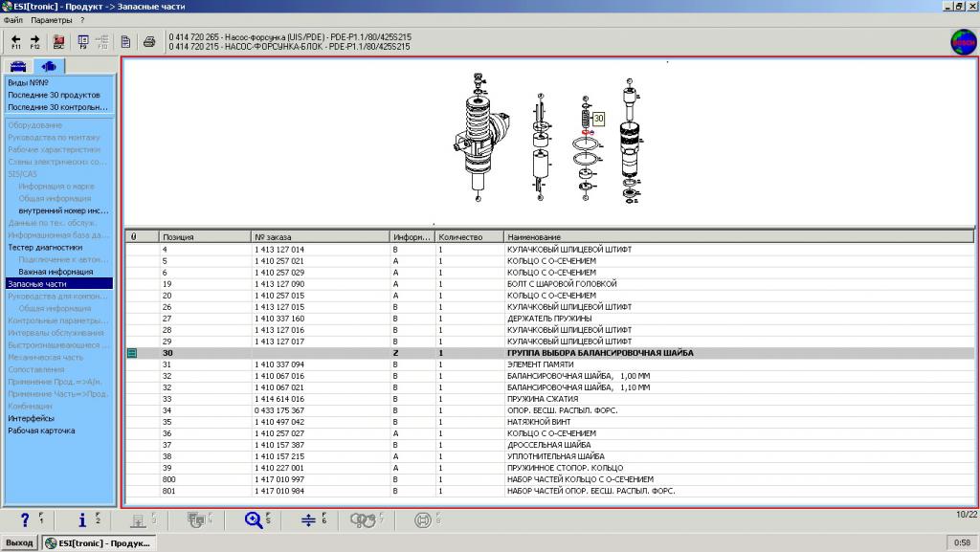Go forward with the F12 arrow

[35, 42]
